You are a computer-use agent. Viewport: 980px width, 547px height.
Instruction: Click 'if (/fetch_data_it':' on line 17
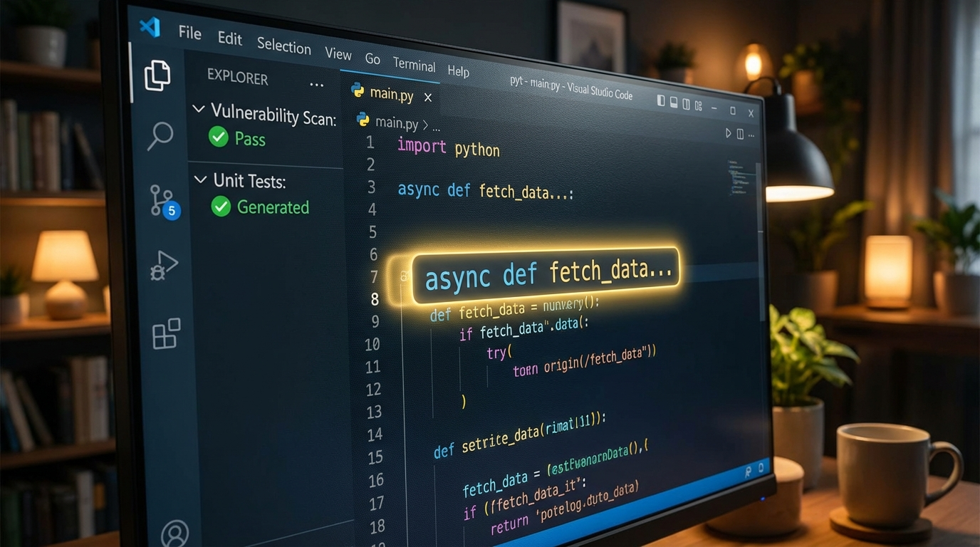point(525,500)
